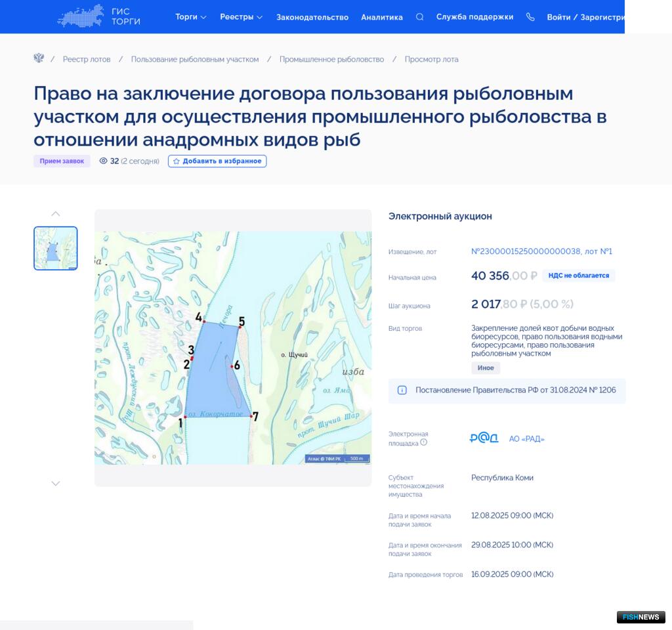This screenshot has height=630, width=672.
Task: Click the info icon in Постановление banner
Action: [x=402, y=390]
